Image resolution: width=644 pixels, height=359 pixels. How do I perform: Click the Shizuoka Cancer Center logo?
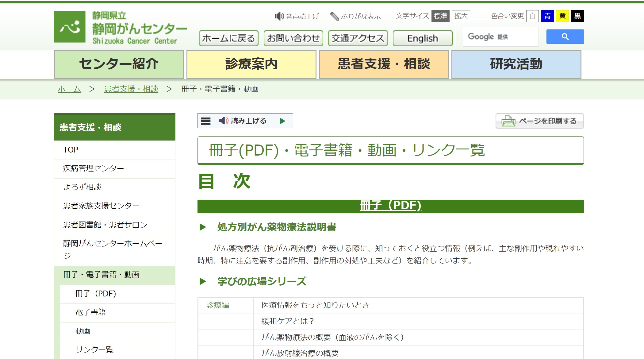70,27
